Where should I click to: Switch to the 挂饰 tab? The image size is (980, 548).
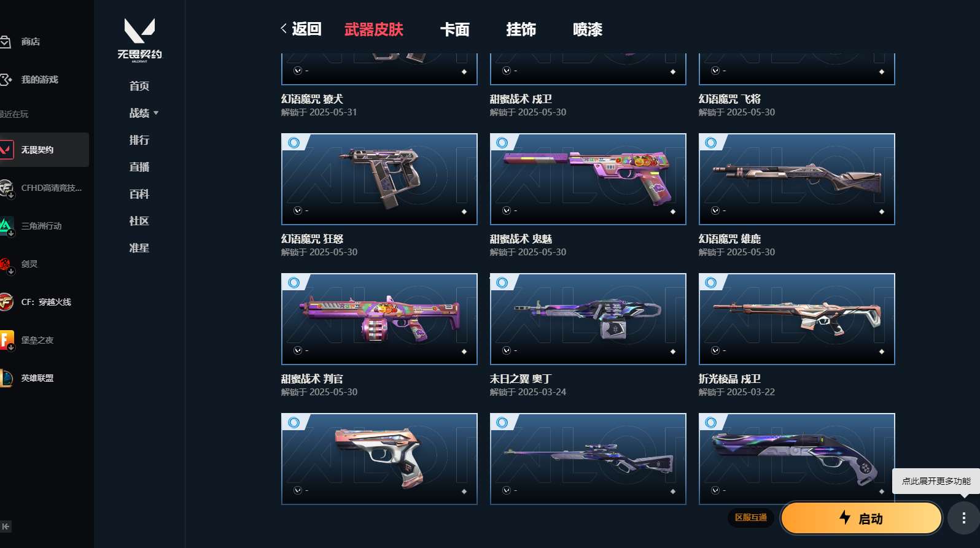(x=521, y=29)
